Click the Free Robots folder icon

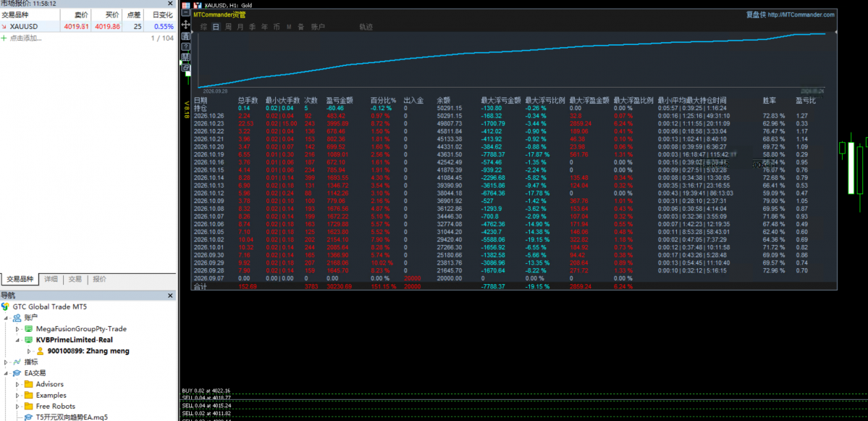28,406
